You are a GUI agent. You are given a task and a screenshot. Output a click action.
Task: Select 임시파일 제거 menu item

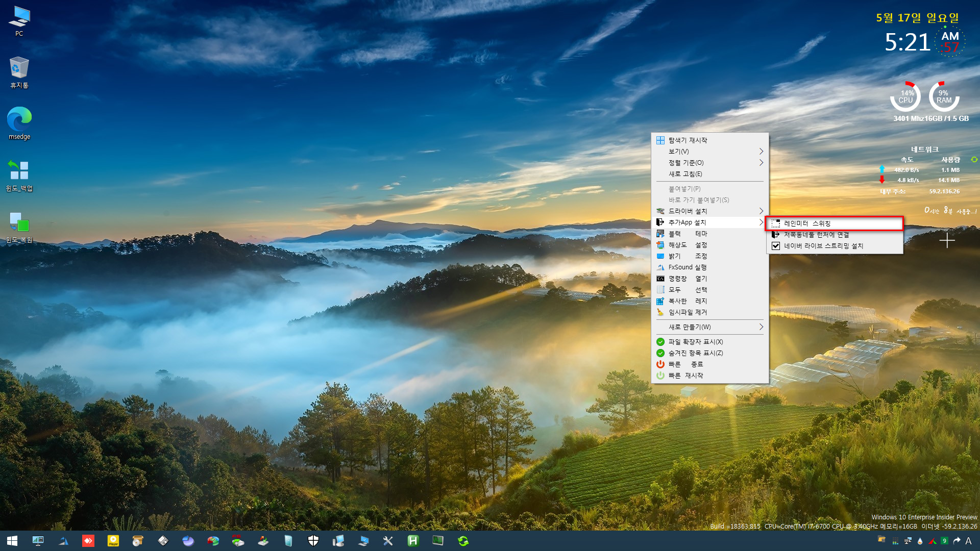709,312
